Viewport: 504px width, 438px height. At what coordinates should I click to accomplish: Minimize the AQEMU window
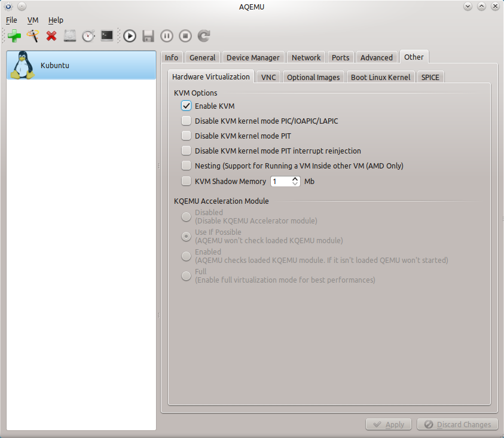coord(468,6)
